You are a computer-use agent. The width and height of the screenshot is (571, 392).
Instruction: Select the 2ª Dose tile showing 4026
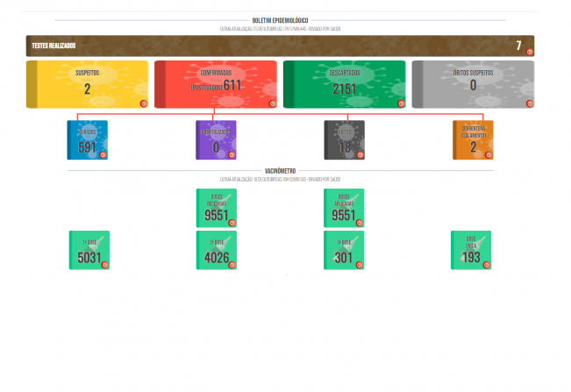tap(216, 251)
